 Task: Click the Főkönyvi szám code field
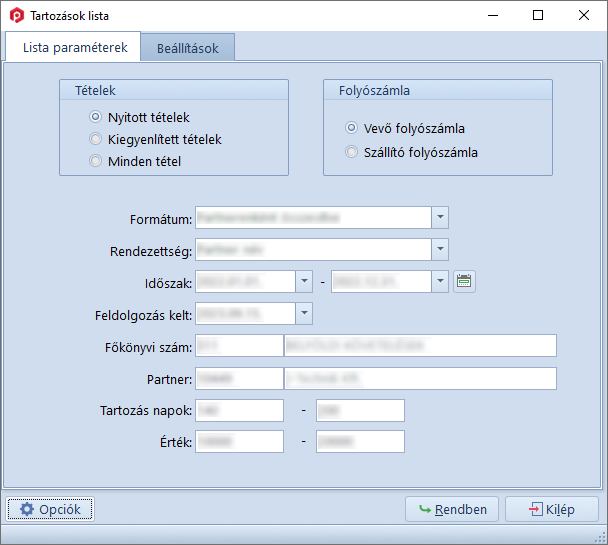click(239, 346)
